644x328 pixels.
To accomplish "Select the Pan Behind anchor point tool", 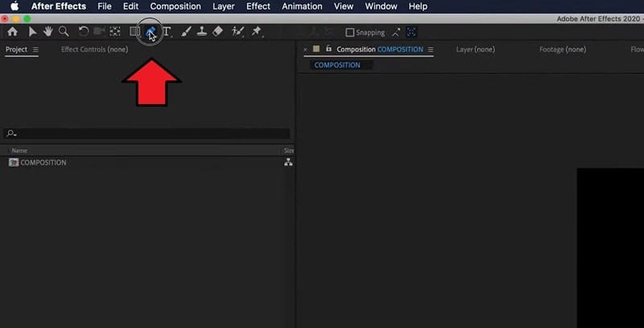I will pos(115,31).
